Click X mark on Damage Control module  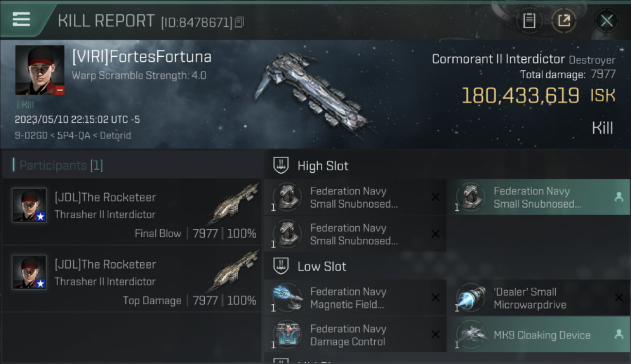point(435,334)
